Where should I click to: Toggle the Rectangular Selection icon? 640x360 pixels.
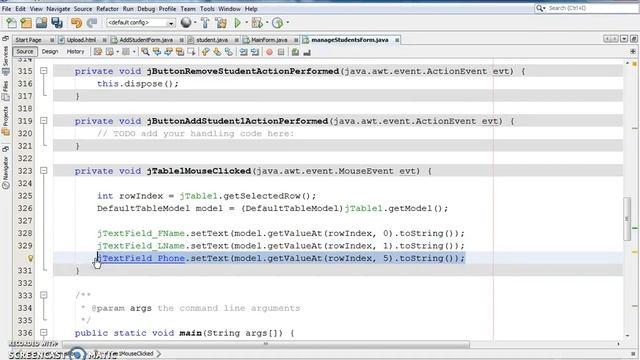[191, 52]
